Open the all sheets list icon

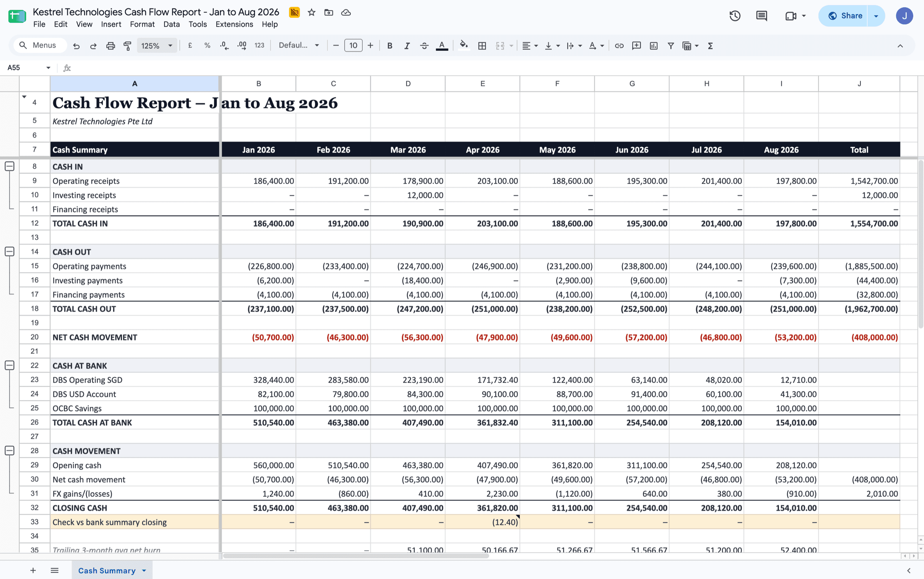pos(55,571)
